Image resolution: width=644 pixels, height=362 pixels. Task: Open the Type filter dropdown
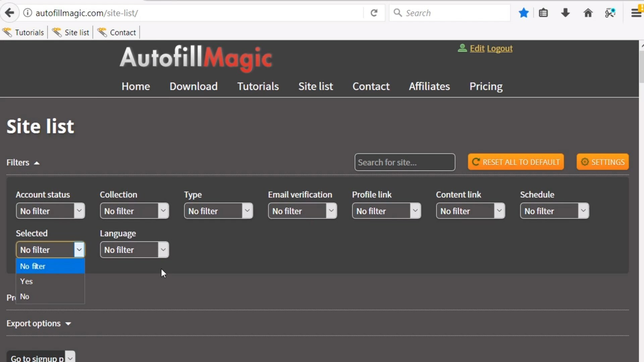coord(218,211)
